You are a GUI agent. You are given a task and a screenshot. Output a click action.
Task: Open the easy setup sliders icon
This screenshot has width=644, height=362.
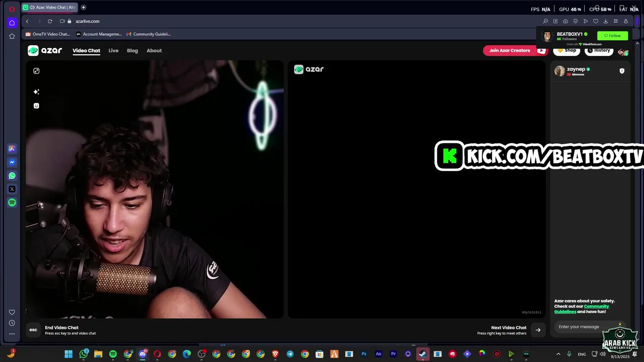coord(616,21)
